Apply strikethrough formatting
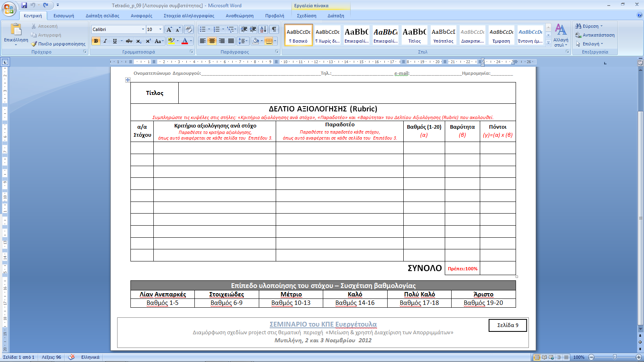 (129, 41)
